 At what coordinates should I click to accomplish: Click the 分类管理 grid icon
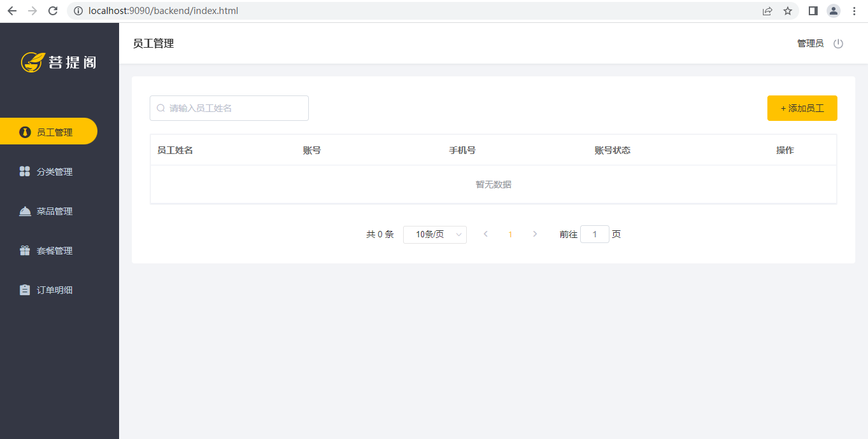(x=25, y=172)
